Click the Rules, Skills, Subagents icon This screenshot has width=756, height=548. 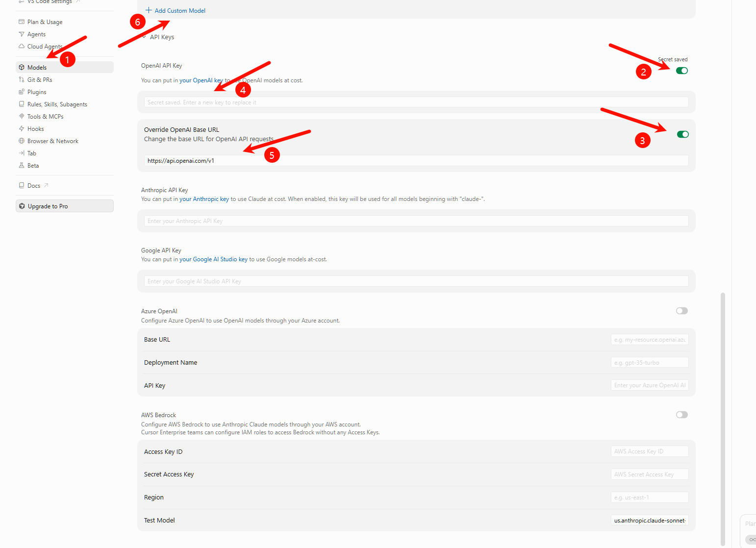click(22, 104)
